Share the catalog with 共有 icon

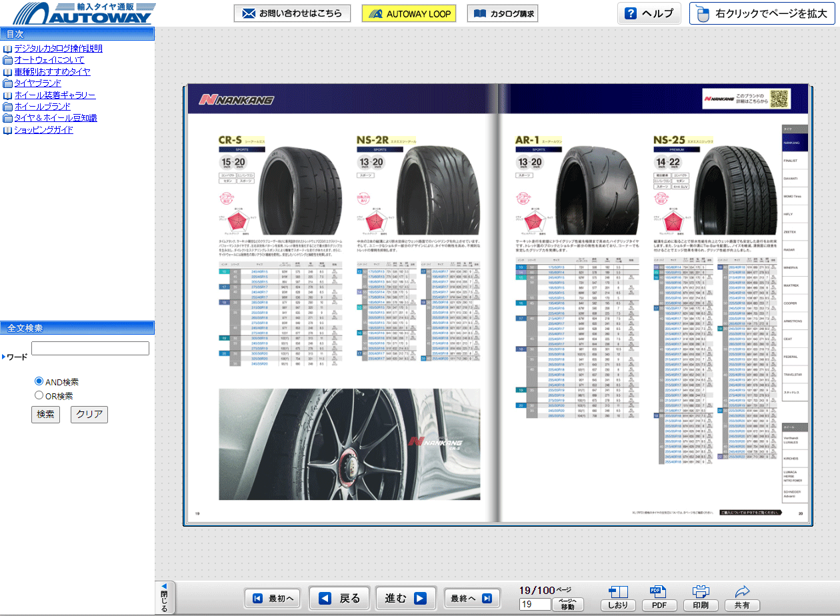point(742,599)
